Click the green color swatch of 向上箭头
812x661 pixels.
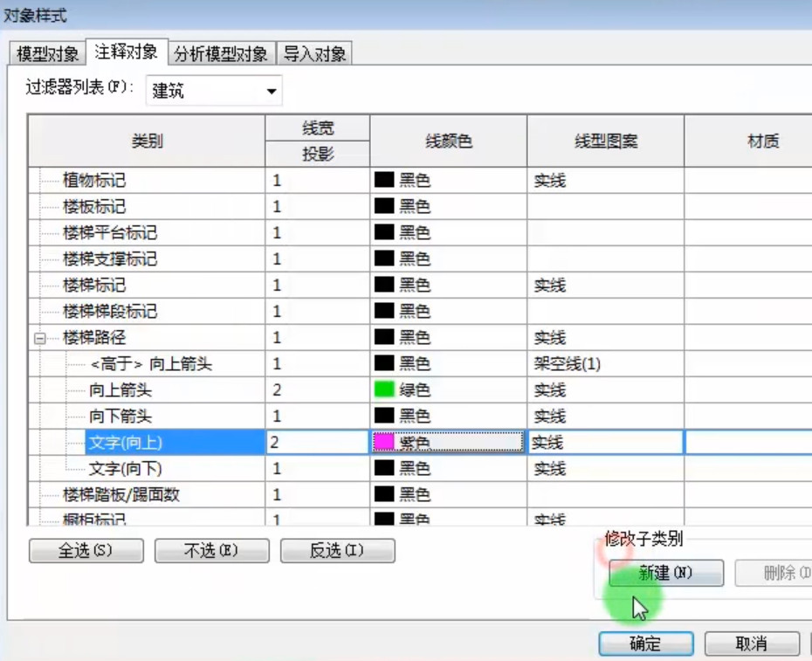[384, 389]
